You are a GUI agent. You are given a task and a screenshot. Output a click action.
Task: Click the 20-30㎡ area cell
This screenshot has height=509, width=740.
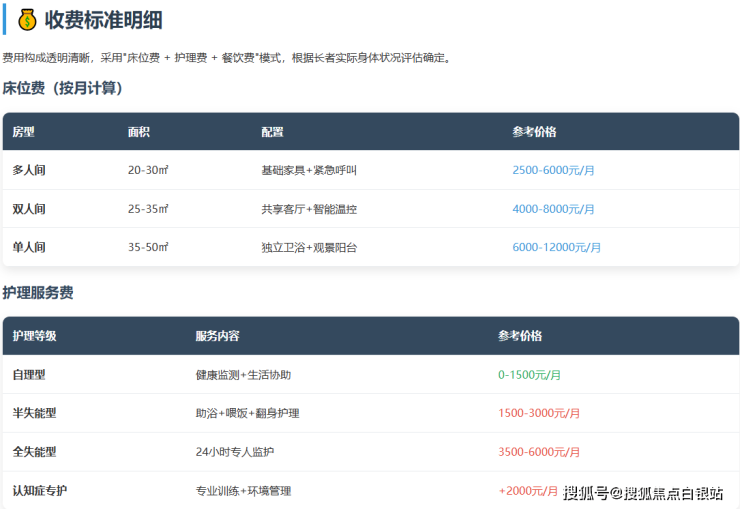(148, 170)
